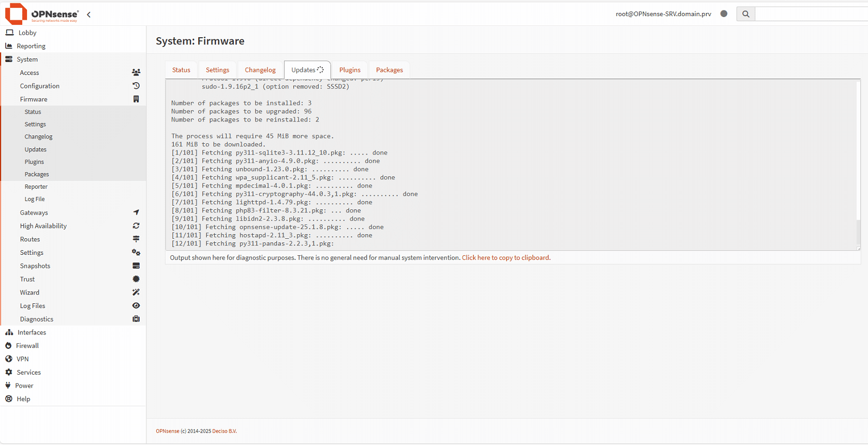The height and width of the screenshot is (445, 868).
Task: Open the Packages tab
Action: tap(390, 70)
